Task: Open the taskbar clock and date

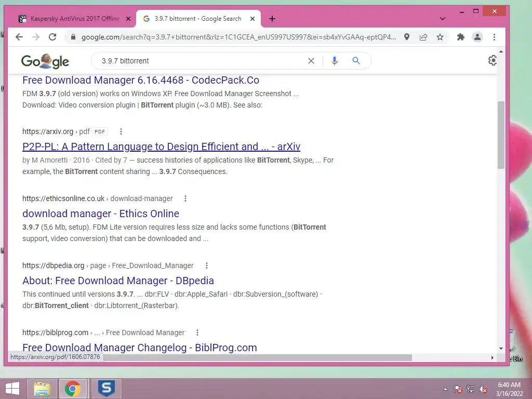Action: 509,389
